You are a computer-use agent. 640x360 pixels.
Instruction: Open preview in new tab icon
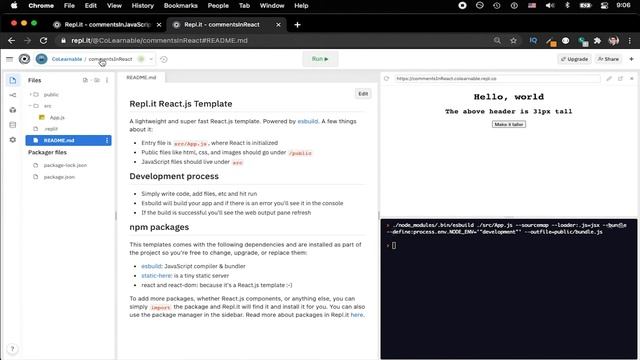620,78
